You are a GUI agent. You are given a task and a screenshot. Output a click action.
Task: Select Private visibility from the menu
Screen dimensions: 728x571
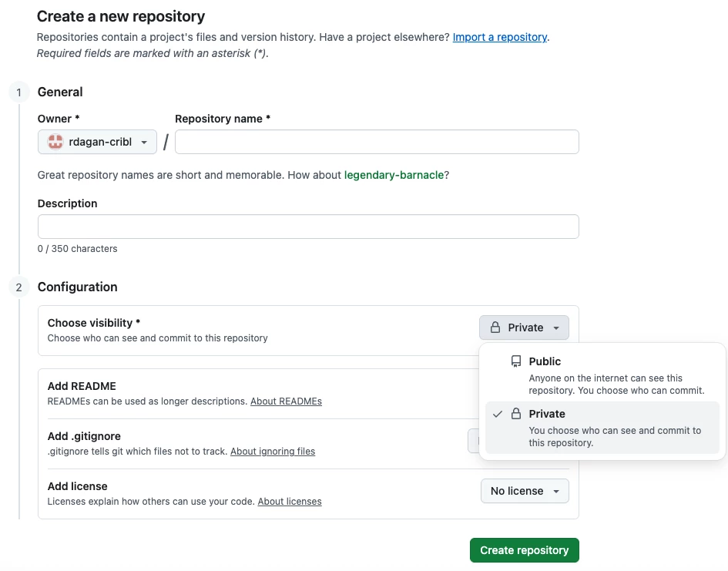tap(602, 428)
